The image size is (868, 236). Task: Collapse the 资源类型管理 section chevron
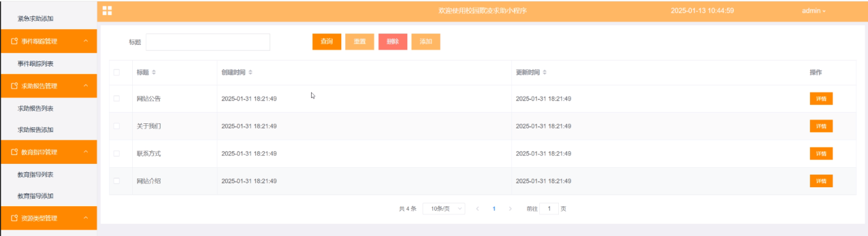pyautogui.click(x=85, y=218)
